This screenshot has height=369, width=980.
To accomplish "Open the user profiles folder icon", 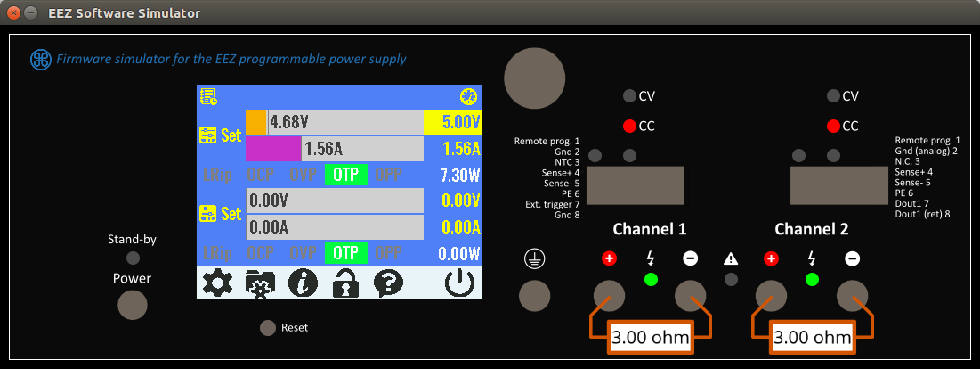I will coord(260,284).
